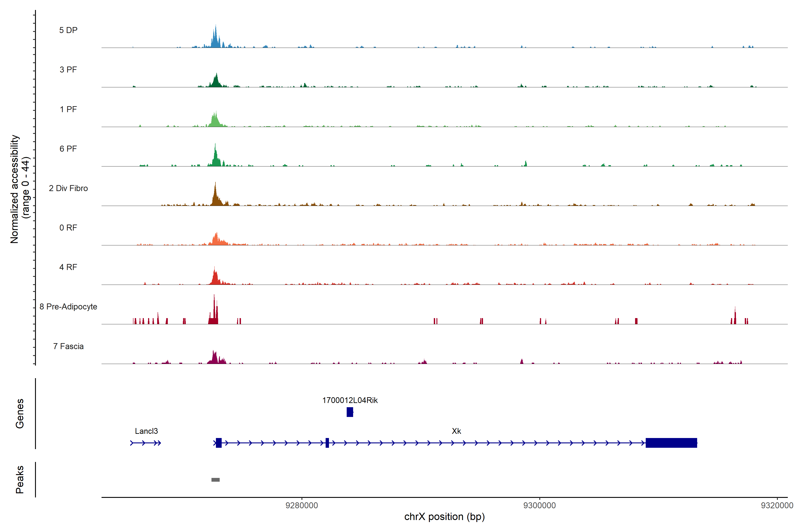Click the second small Xk exon block
The width and height of the screenshot is (798, 532).
[327, 443]
